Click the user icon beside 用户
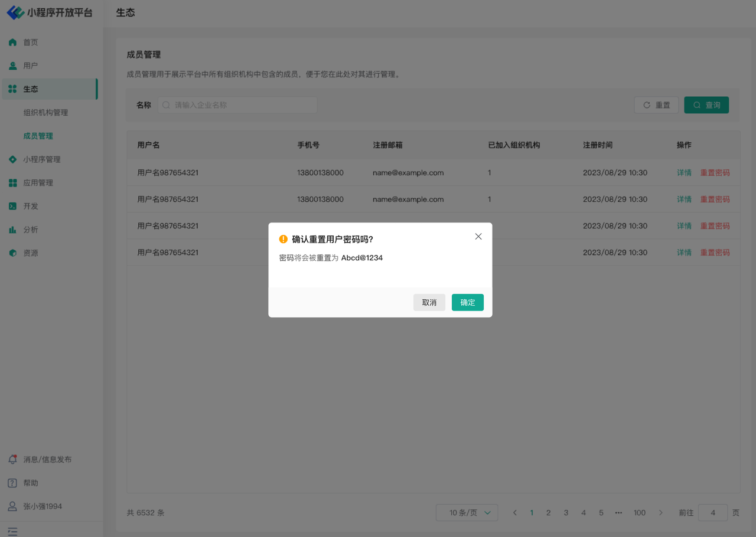 tap(12, 66)
